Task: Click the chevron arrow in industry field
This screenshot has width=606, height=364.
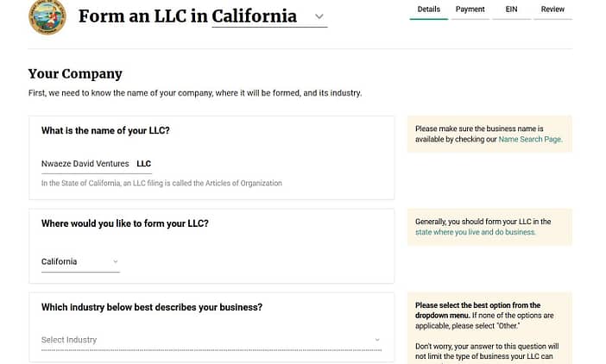Action: (377, 340)
